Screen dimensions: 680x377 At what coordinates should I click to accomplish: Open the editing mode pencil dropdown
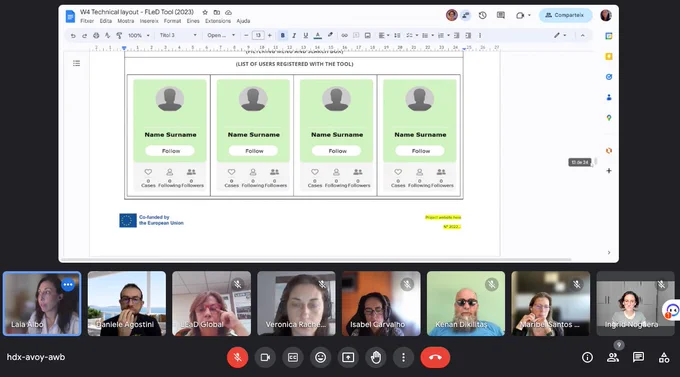(560, 36)
